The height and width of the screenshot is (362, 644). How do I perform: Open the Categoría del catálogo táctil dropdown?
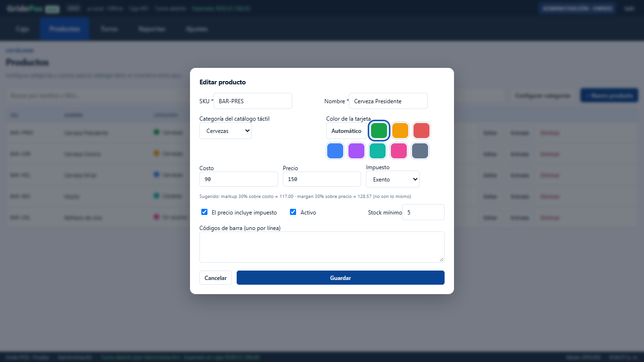(x=225, y=131)
